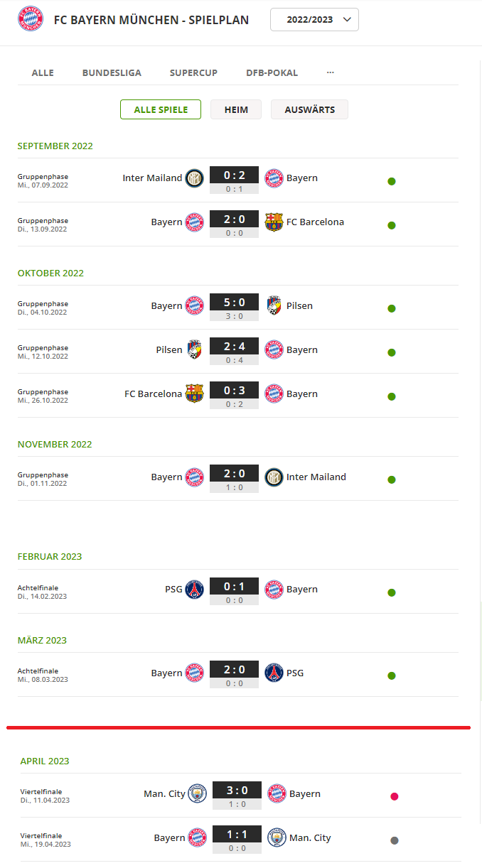The image size is (482, 868).
Task: Click the FC Bayern crest in the page header
Action: 29,20
